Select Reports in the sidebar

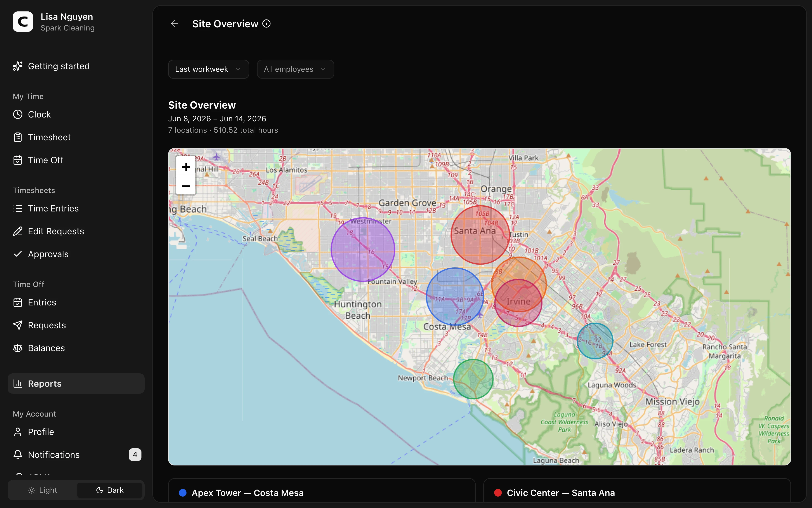pyautogui.click(x=76, y=383)
